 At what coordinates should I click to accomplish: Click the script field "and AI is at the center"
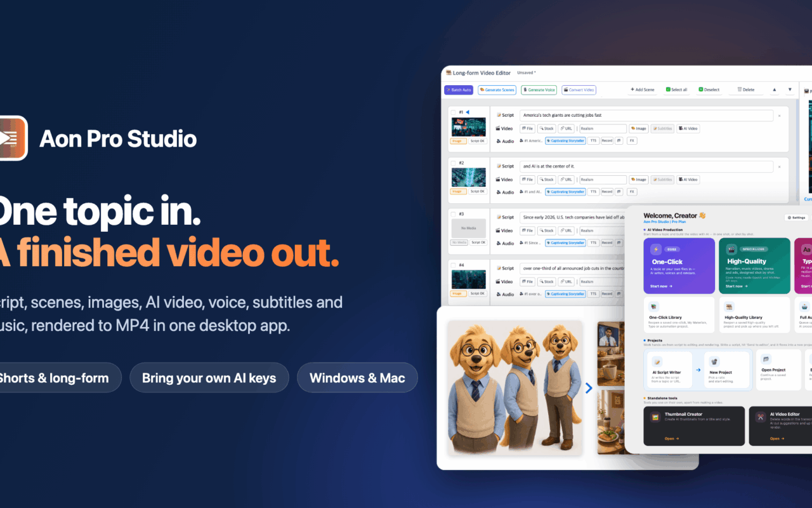pos(646,166)
